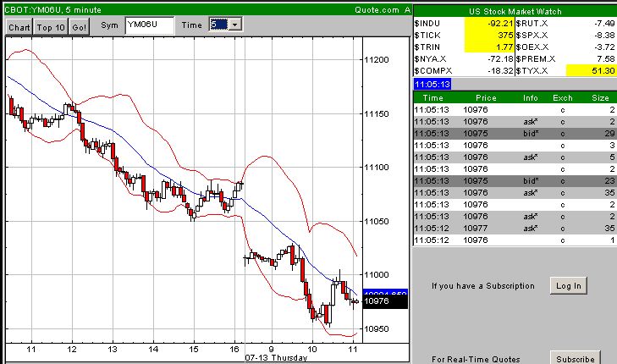The width and height of the screenshot is (617, 364).
Task: Click the Log In button
Action: 568,285
